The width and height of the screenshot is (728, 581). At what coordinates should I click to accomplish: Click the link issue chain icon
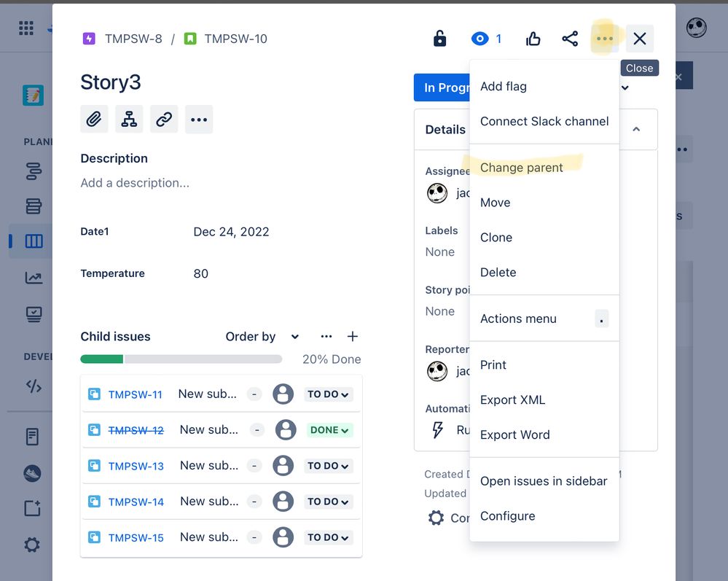tap(164, 120)
